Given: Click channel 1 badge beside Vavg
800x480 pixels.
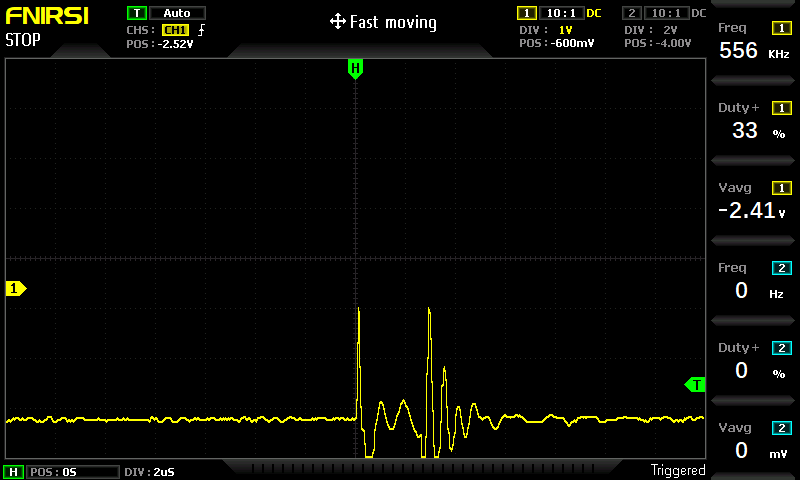Looking at the screenshot, I should point(782,188).
